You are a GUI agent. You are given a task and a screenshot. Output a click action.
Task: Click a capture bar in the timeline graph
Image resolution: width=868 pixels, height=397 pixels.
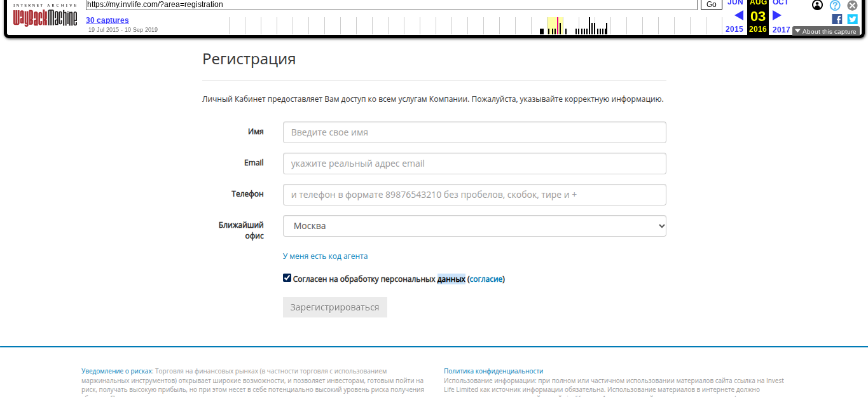tap(590, 27)
